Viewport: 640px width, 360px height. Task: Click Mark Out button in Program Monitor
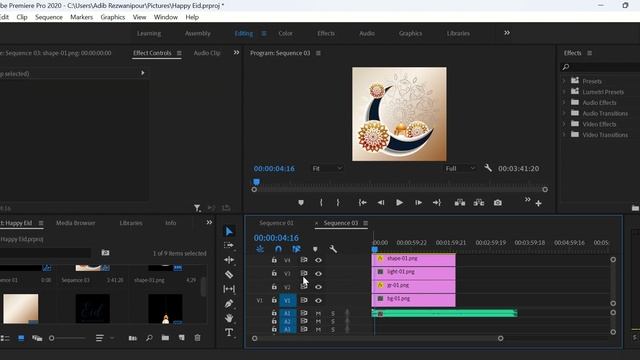click(x=338, y=202)
